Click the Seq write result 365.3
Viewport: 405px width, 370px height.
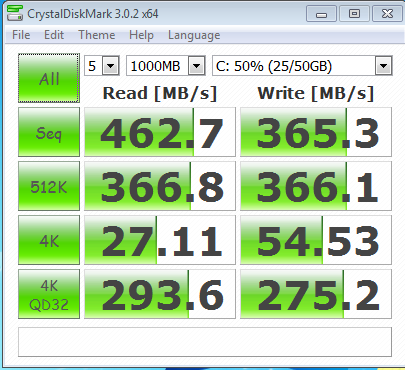316,132
